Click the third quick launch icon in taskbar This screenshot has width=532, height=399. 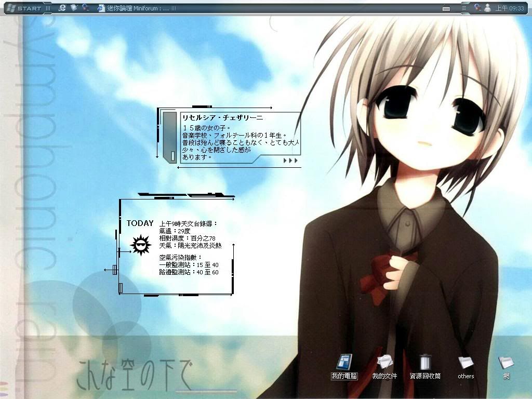point(85,8)
